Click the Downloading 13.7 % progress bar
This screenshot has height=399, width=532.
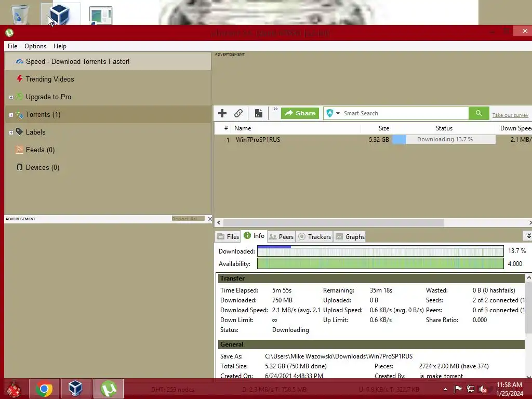444,139
